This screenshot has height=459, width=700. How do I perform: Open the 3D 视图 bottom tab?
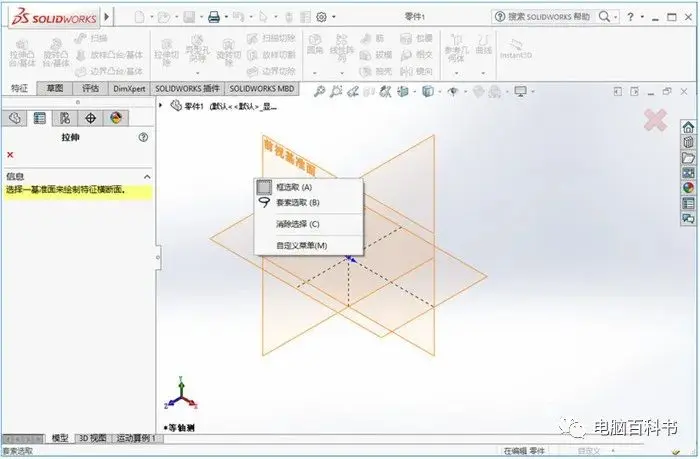93,438
